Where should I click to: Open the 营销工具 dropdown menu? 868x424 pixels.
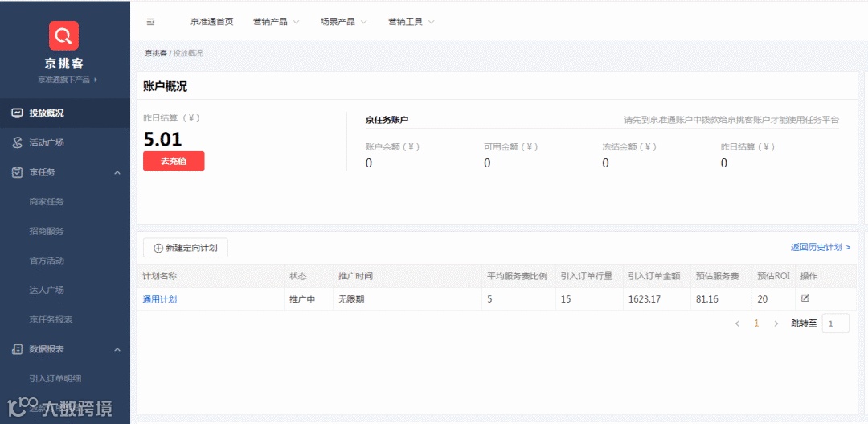411,22
